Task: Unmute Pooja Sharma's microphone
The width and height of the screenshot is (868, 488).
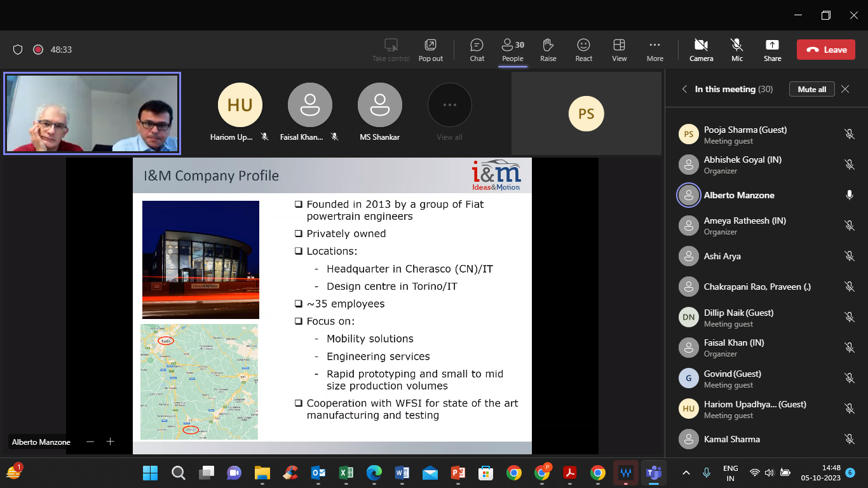Action: tap(850, 134)
